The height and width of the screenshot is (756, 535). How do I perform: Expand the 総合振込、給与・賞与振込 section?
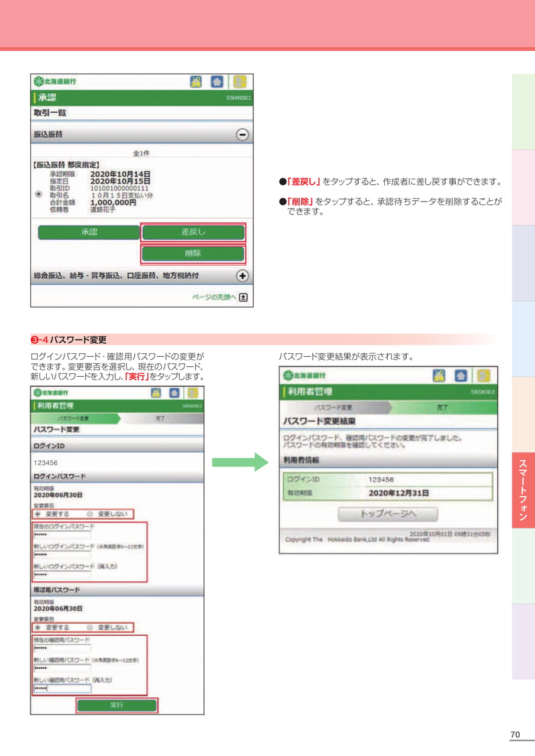[241, 275]
